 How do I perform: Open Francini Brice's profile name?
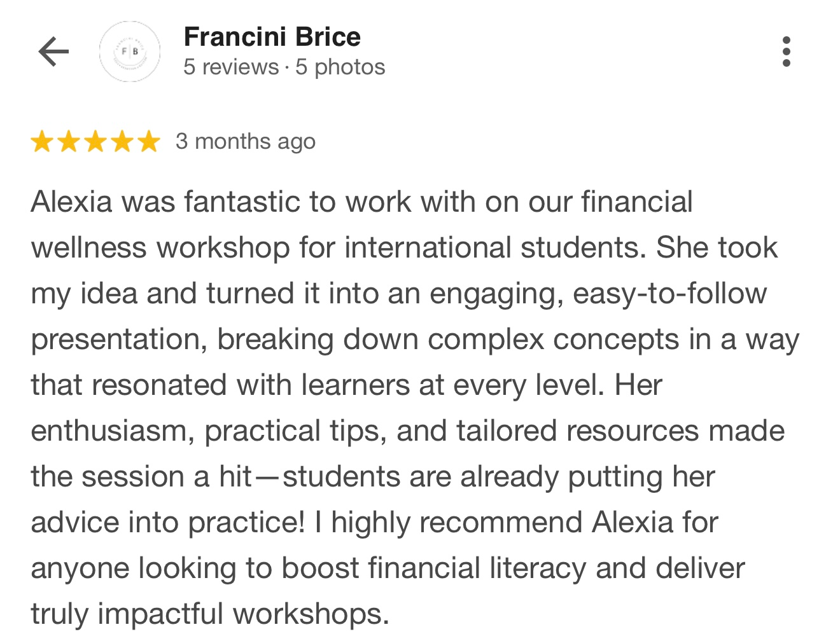click(x=272, y=37)
